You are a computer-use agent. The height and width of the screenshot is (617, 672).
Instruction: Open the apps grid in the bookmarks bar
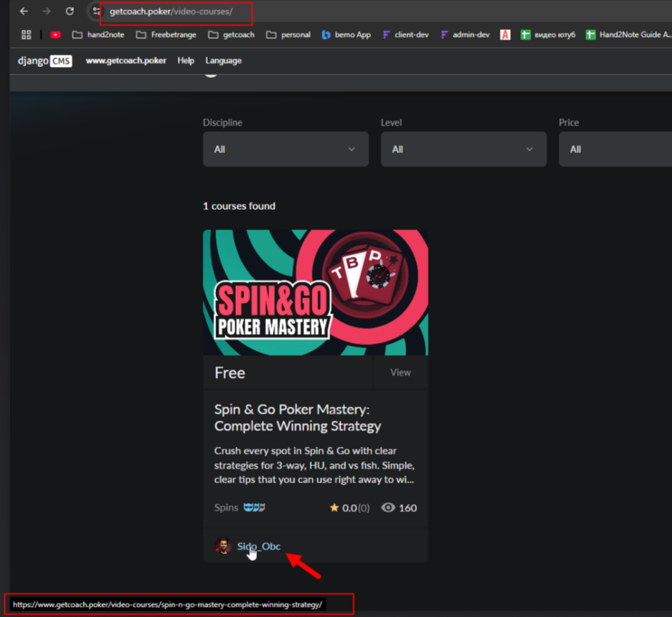pyautogui.click(x=27, y=35)
